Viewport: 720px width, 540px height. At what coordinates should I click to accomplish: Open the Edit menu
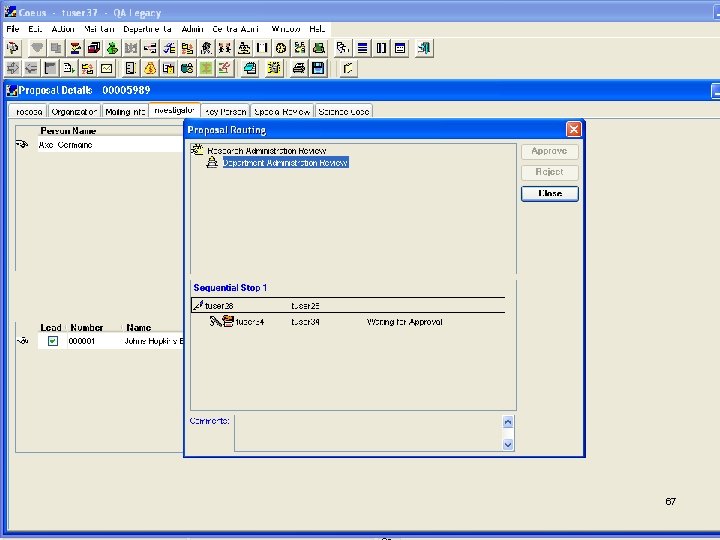[35, 29]
